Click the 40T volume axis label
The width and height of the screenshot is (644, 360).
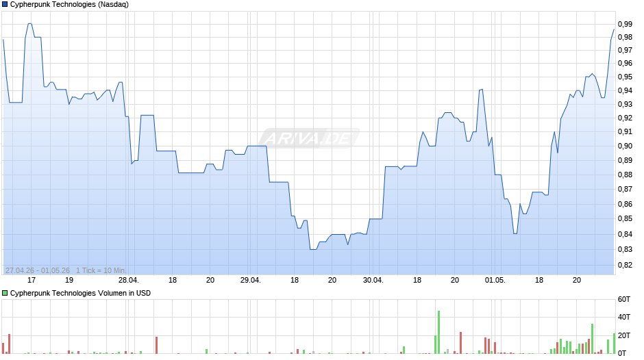(624, 318)
